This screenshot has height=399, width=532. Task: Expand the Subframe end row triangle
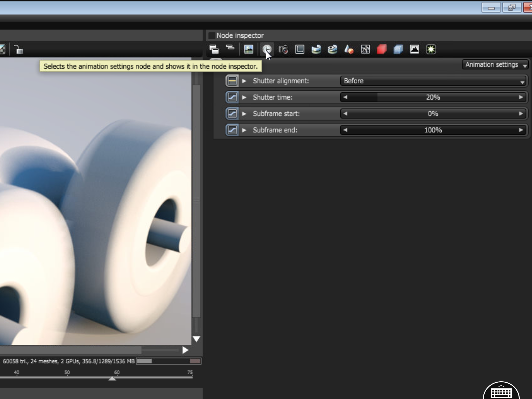coord(244,130)
